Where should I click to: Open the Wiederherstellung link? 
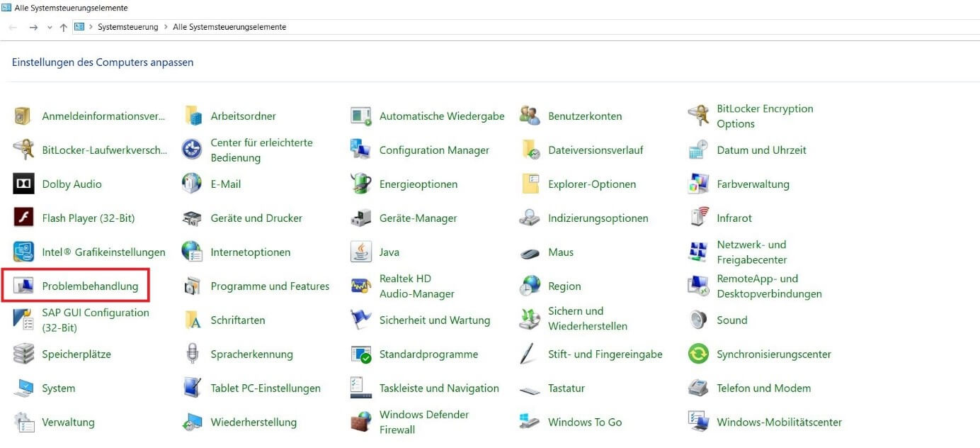pyautogui.click(x=253, y=422)
